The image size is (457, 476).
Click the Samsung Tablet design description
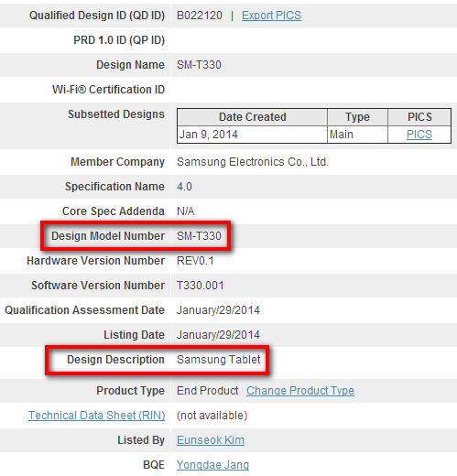pos(219,360)
